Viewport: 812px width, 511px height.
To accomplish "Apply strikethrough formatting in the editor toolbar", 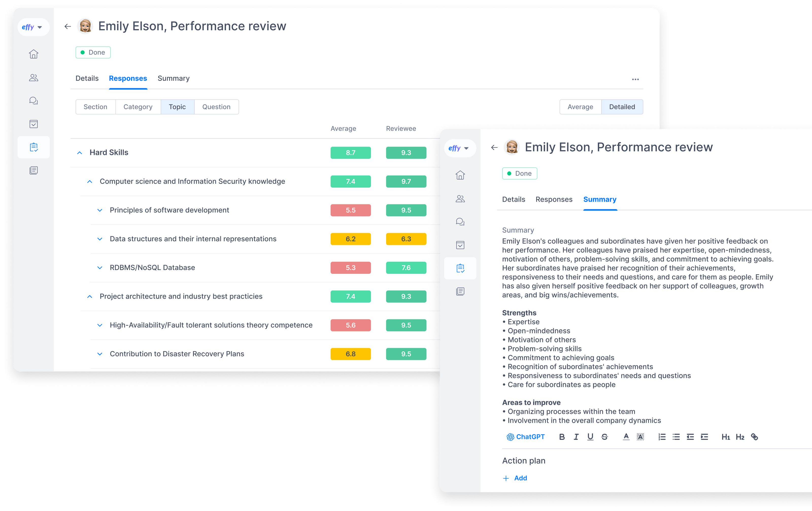I will pyautogui.click(x=605, y=436).
